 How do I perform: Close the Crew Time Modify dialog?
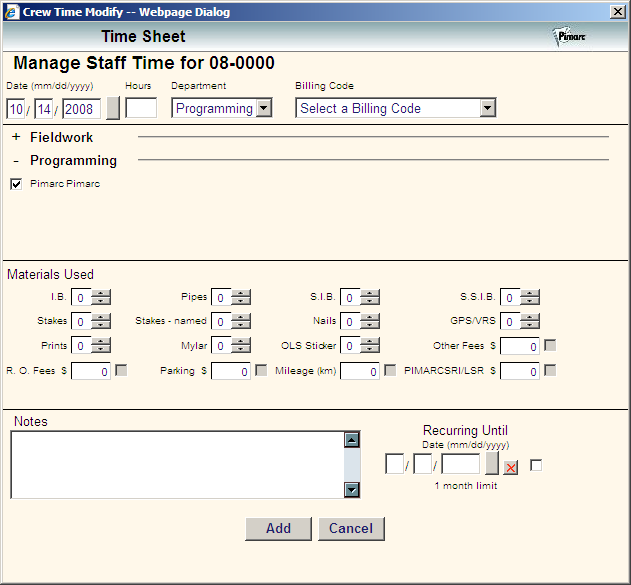coord(618,12)
